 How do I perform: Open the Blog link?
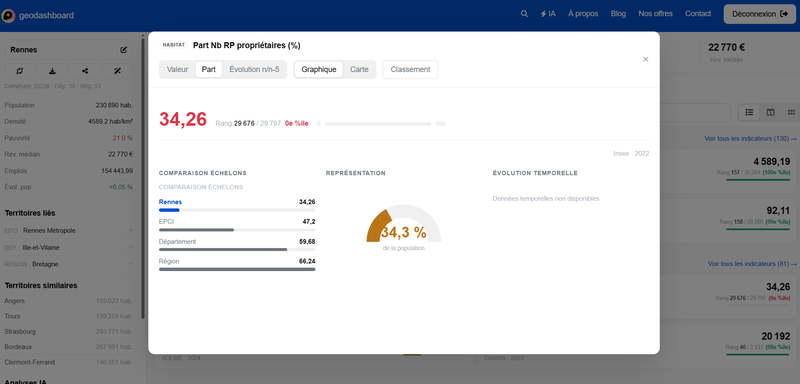[618, 14]
